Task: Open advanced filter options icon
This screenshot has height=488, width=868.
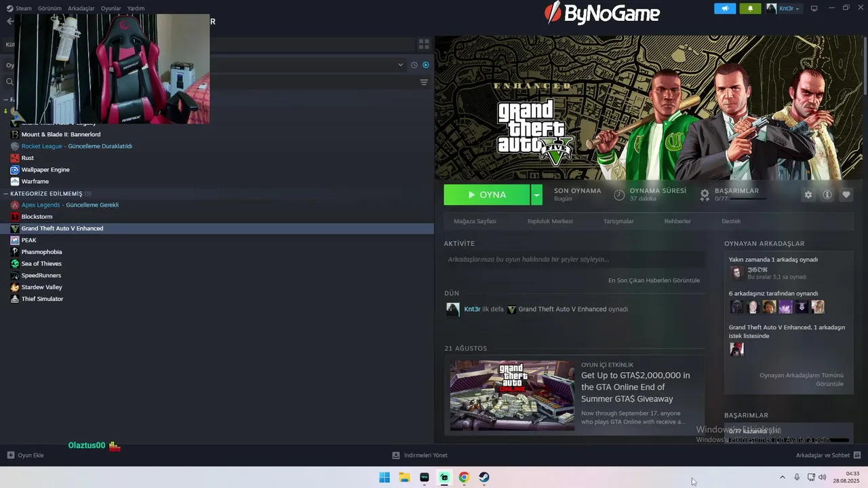Action: click(424, 82)
